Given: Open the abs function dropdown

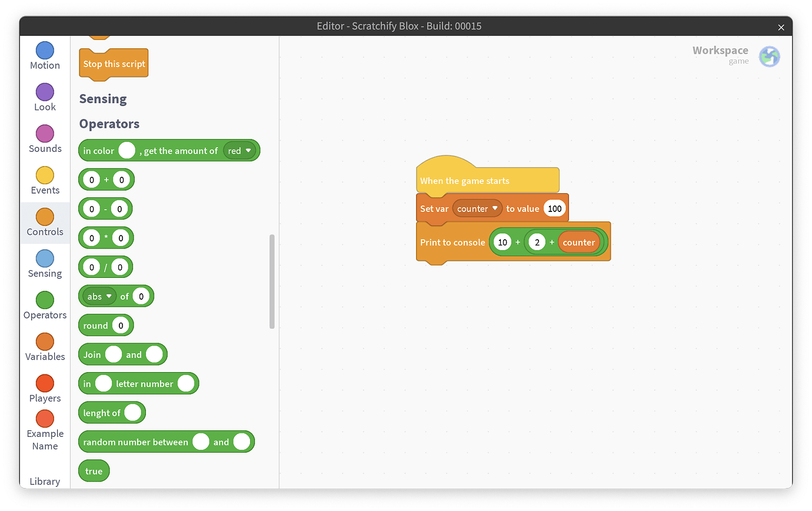Looking at the screenshot, I should [x=98, y=296].
